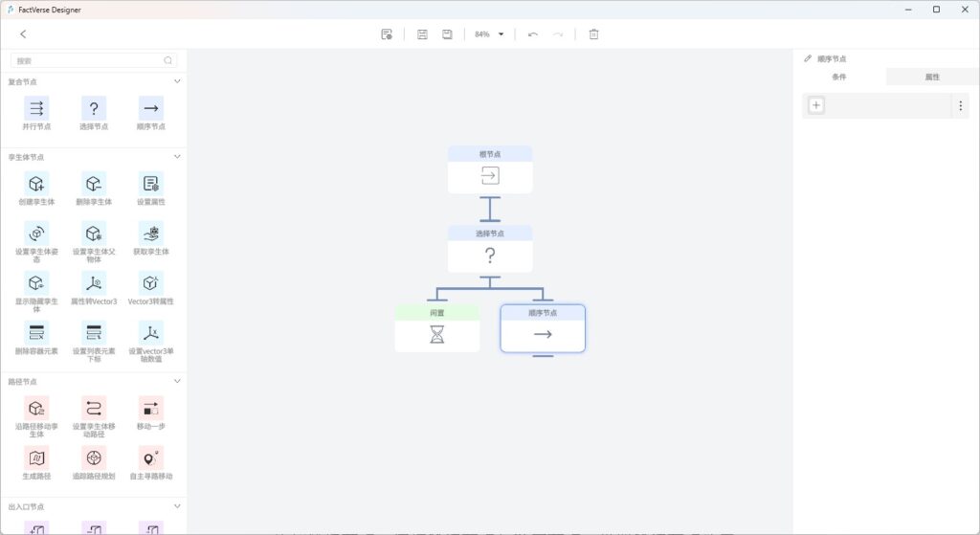The width and height of the screenshot is (980, 535).
Task: Pick the 删除孪生体 node icon
Action: click(x=93, y=184)
